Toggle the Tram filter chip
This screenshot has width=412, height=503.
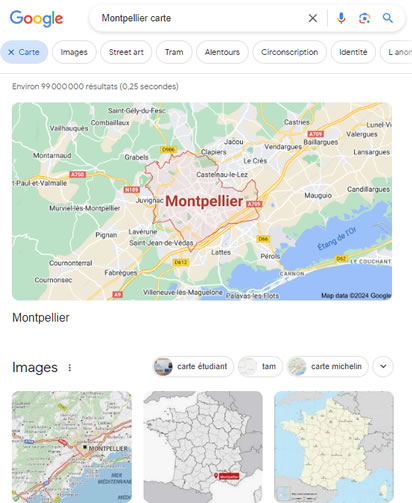[x=174, y=52]
